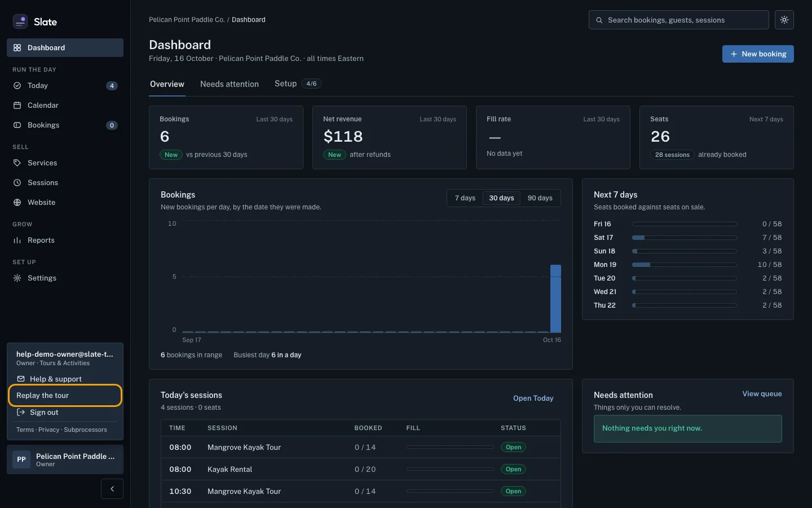
Task: Open the View queue link
Action: [762, 394]
